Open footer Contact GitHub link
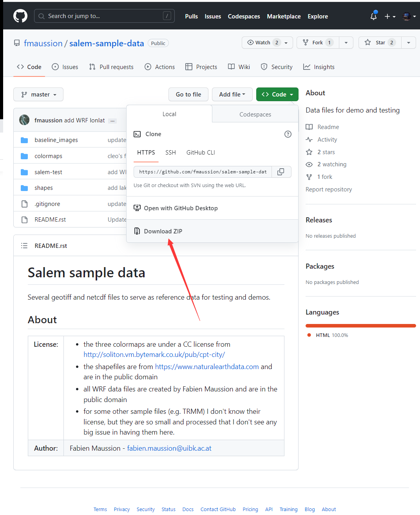420x515 pixels. coord(218,510)
